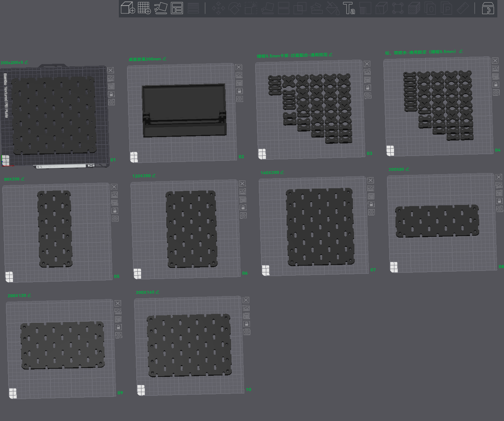
Task: Remove plate 05 using its X icon
Action: click(x=114, y=187)
